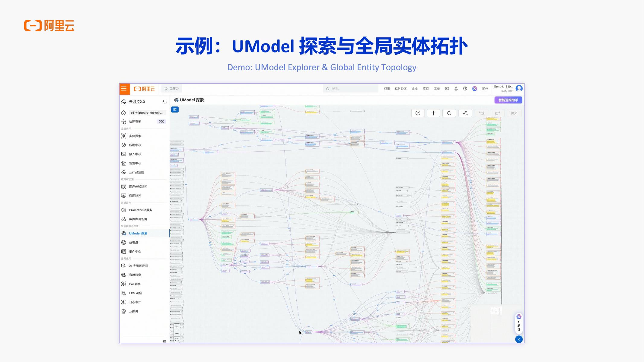Open the AI 助理 floating widget
Image resolution: width=644 pixels, height=362 pixels.
click(x=519, y=323)
